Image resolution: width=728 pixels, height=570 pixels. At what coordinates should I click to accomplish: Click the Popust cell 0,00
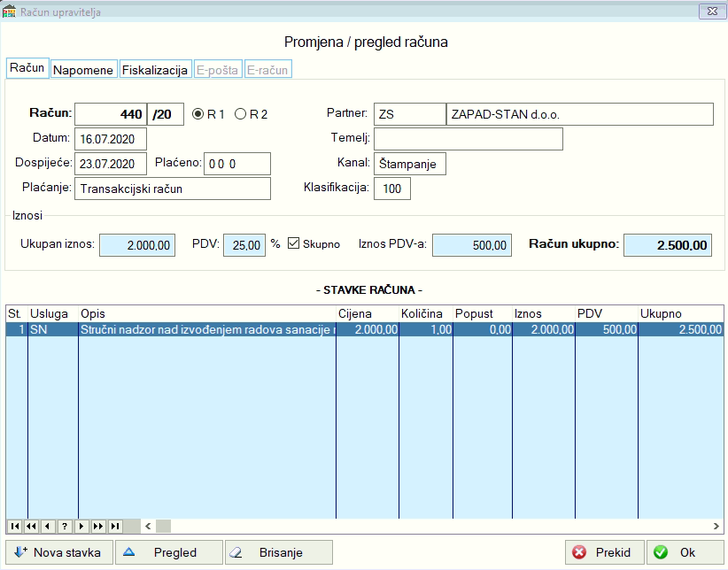pos(483,329)
